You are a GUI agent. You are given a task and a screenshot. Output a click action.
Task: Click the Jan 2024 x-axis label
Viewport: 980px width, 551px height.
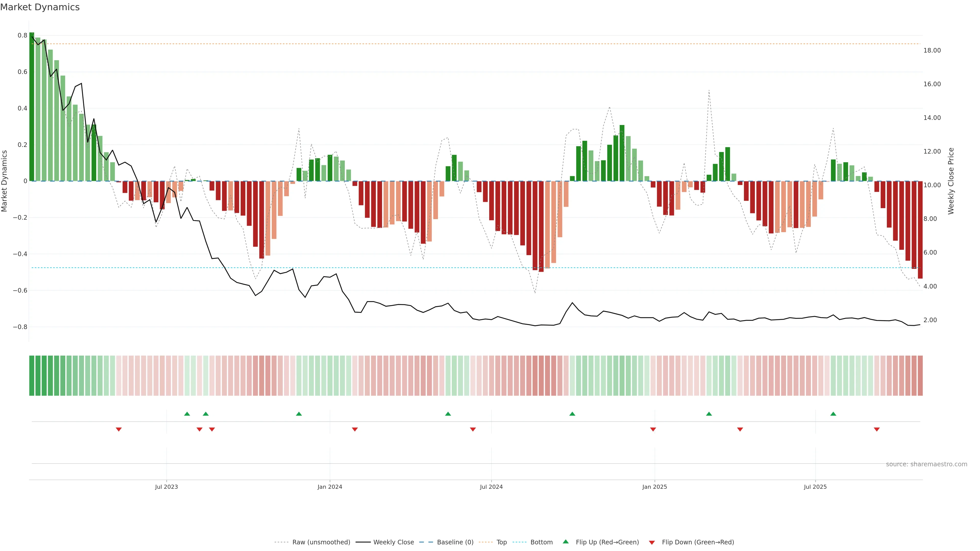point(329,487)
